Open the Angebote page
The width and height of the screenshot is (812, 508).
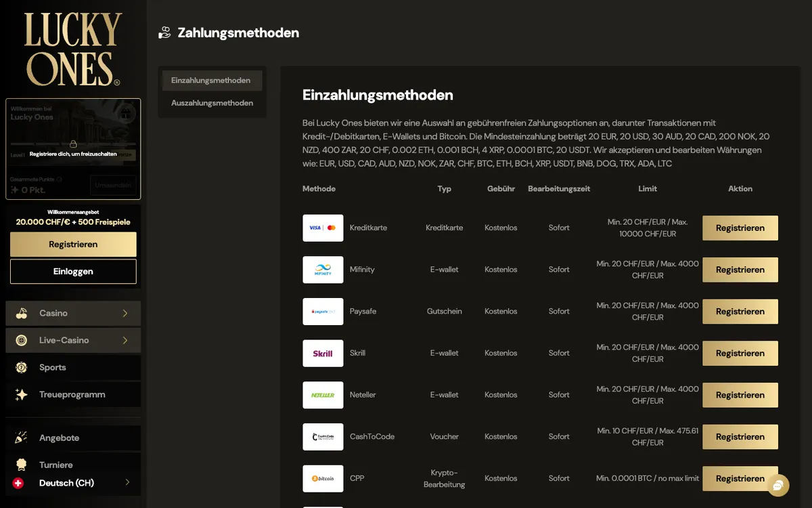[73, 438]
